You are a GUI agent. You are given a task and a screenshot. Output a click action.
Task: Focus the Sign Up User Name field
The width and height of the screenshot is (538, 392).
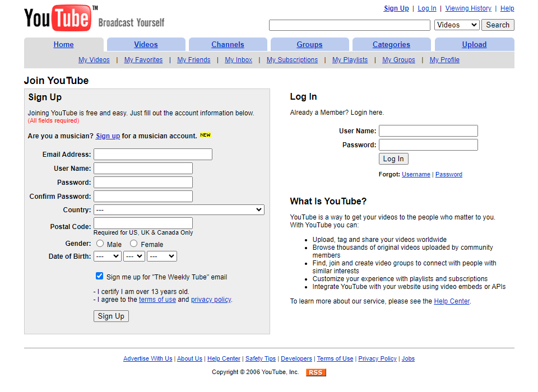pyautogui.click(x=143, y=169)
